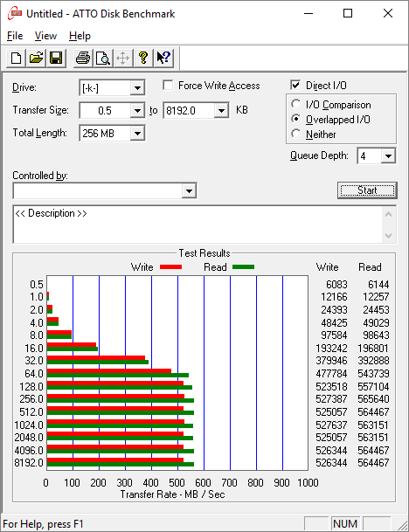Activate the context help arrow icon
The width and height of the screenshot is (409, 532).
[163, 58]
